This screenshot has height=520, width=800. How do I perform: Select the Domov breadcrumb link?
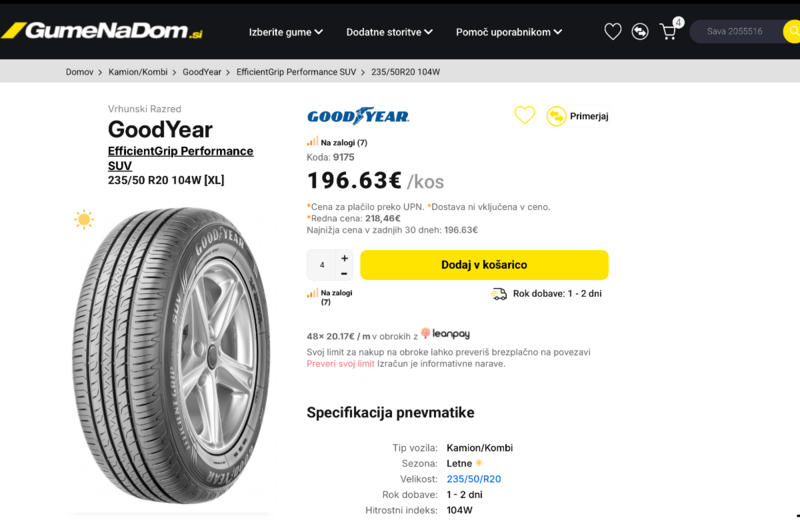79,72
